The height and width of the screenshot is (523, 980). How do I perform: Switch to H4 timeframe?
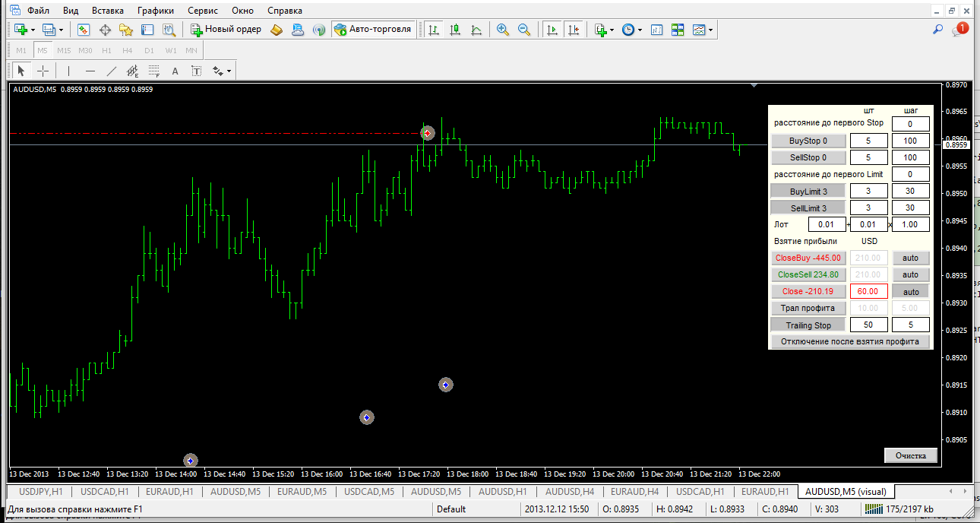tap(128, 50)
